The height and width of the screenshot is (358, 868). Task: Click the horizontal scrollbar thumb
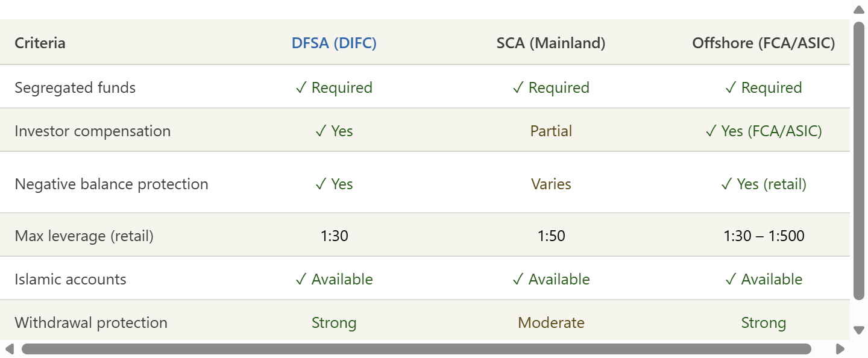pos(417,349)
